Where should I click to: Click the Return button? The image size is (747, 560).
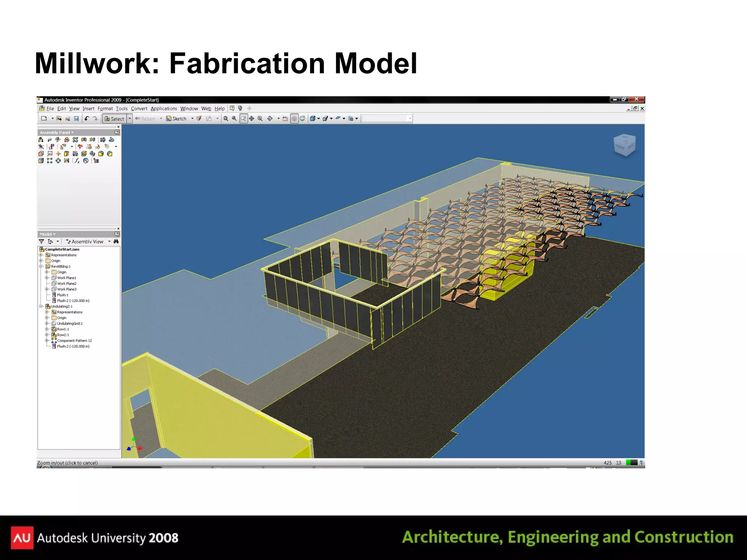pos(145,118)
